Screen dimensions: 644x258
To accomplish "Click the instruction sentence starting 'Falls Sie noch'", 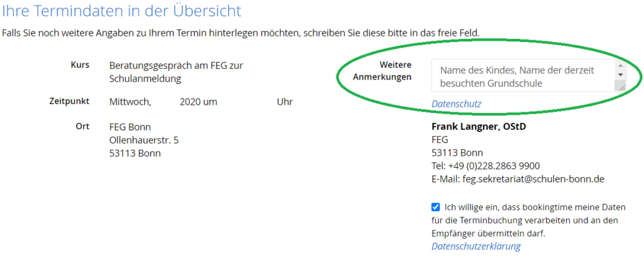I will pyautogui.click(x=241, y=33).
